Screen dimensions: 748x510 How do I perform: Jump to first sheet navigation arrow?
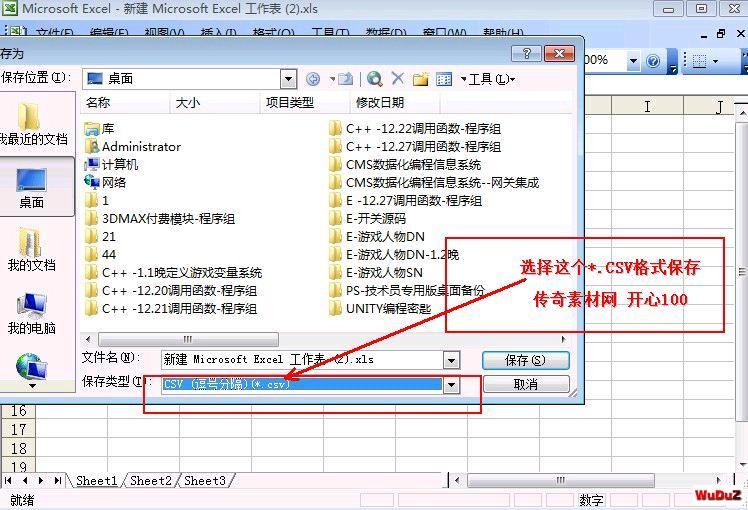[x=8, y=480]
